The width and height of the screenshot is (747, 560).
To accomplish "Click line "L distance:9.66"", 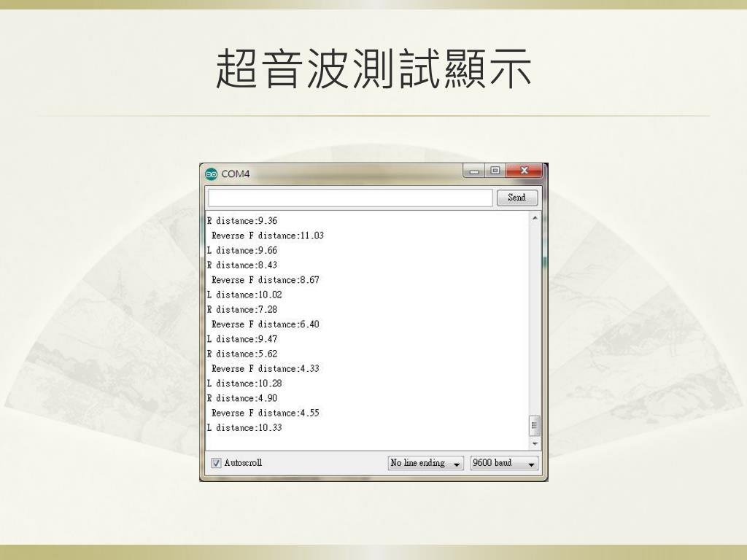I will 242,251.
